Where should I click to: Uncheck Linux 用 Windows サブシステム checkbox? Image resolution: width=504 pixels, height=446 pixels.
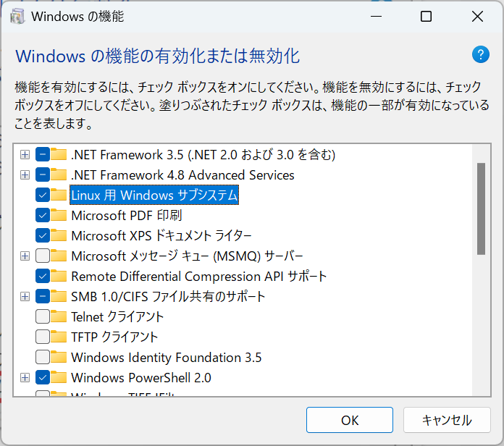point(43,195)
